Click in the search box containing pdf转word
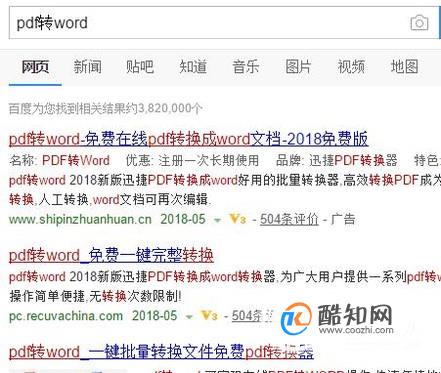441x373 pixels. pos(207,23)
